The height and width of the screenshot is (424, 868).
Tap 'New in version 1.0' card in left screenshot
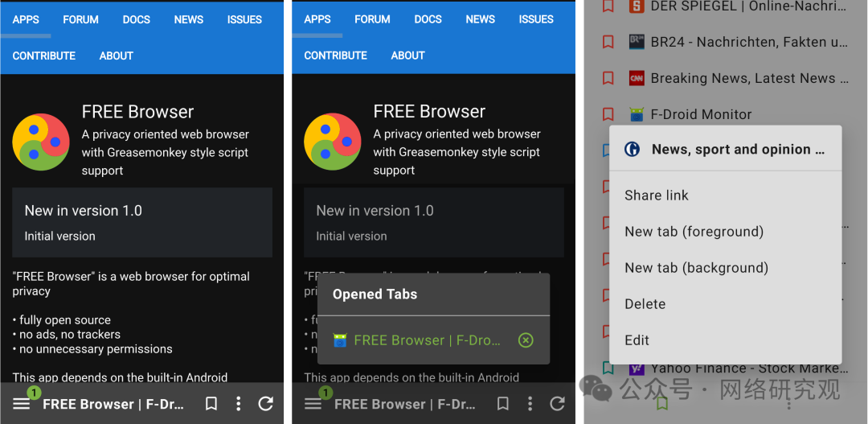(142, 222)
